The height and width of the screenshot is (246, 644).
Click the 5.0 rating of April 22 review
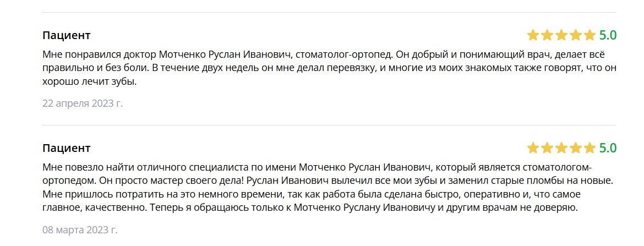pos(608,36)
